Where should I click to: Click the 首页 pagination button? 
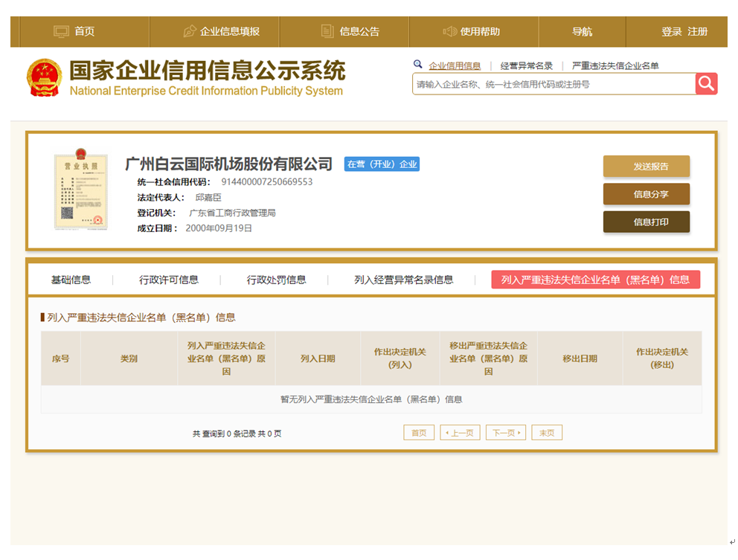click(419, 433)
